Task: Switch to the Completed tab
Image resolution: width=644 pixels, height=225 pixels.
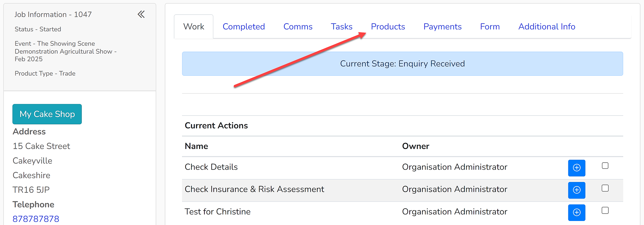Action: click(x=244, y=26)
